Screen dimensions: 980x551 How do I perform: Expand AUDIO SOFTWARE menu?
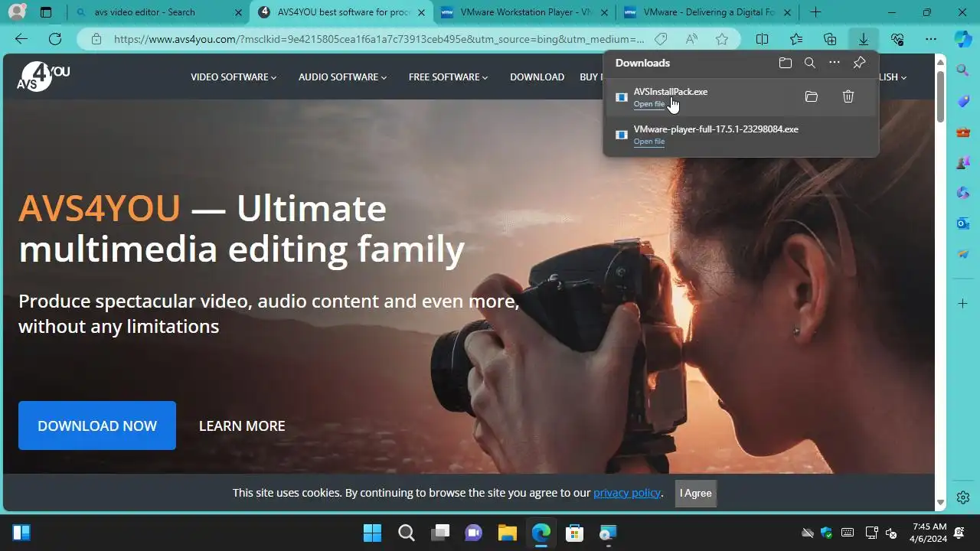coord(342,77)
